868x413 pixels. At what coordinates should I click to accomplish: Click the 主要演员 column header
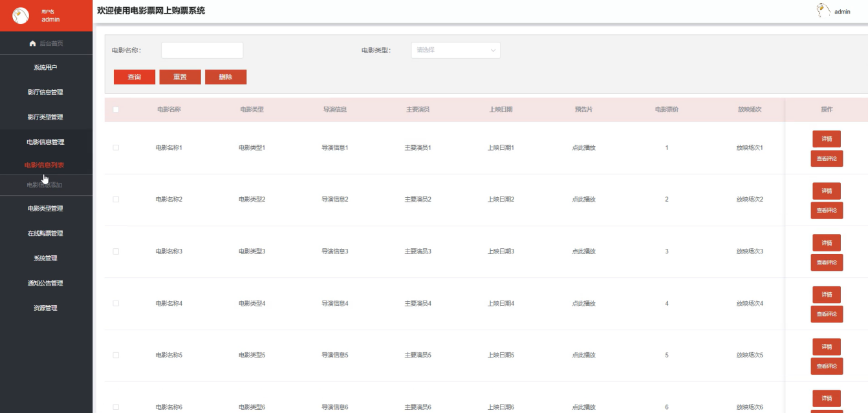418,110
